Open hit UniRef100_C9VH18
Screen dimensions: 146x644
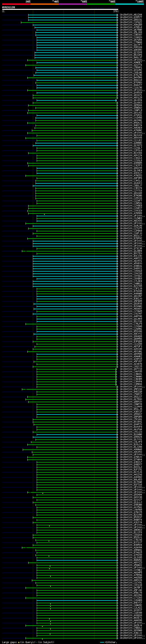131,271
